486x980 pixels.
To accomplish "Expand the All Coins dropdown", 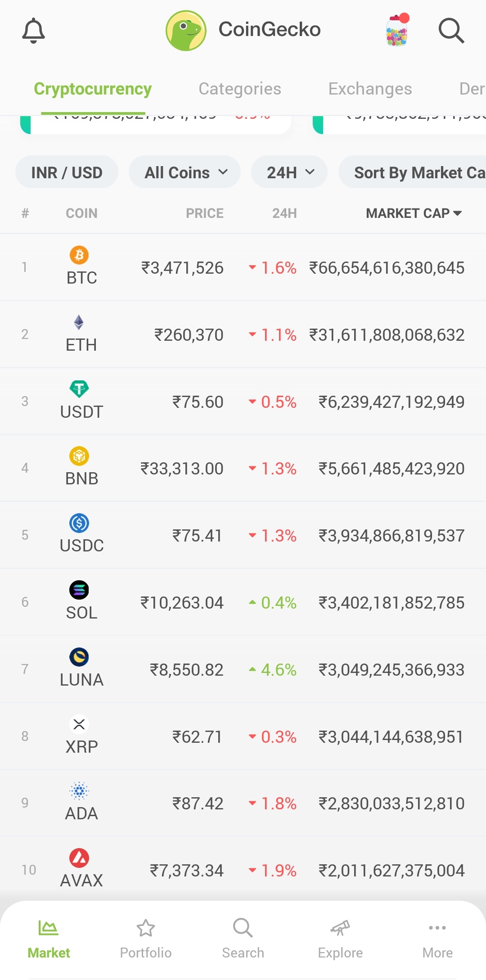I will [x=184, y=172].
